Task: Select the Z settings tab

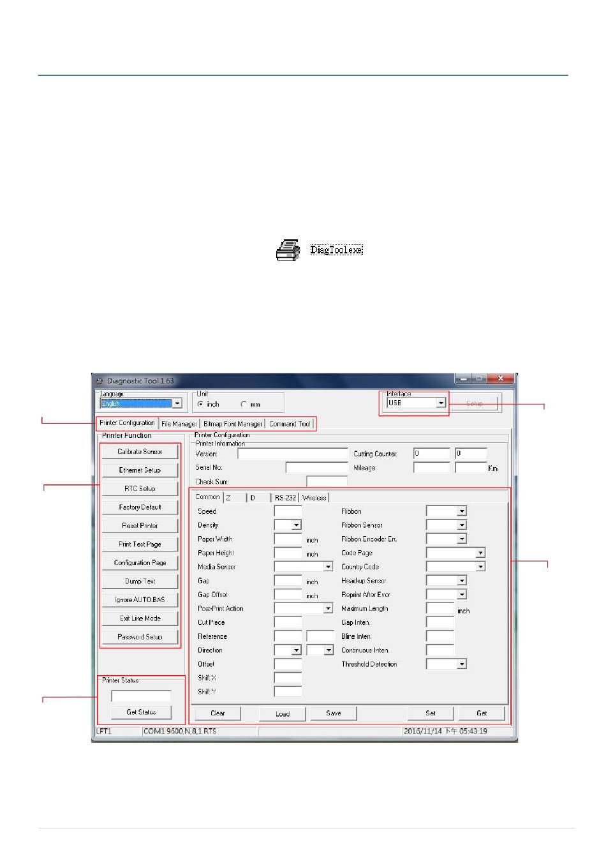Action: point(235,498)
